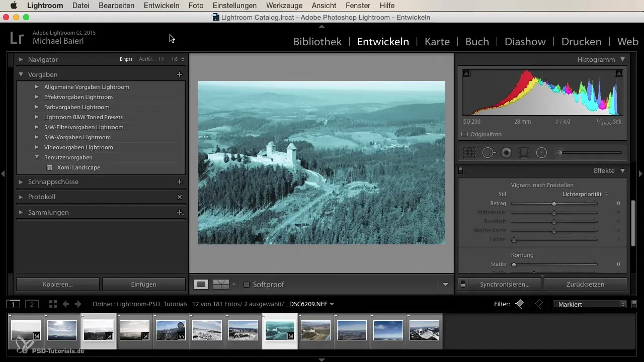Hide the right panel group arrow

click(640, 173)
